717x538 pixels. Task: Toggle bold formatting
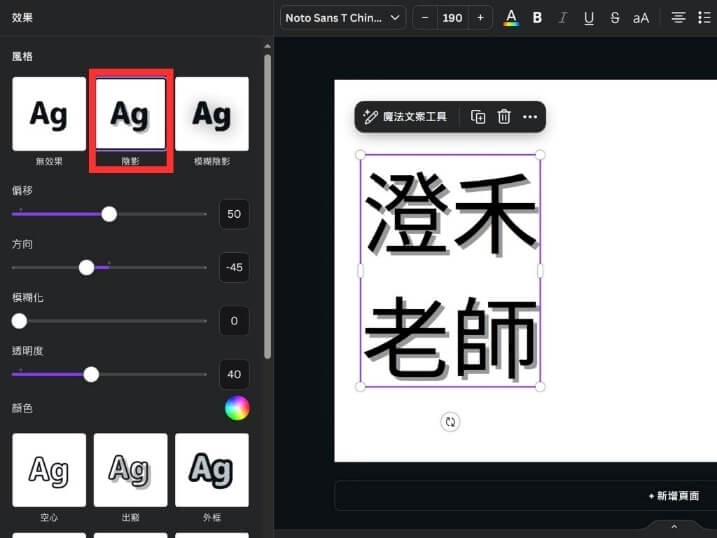click(x=537, y=17)
